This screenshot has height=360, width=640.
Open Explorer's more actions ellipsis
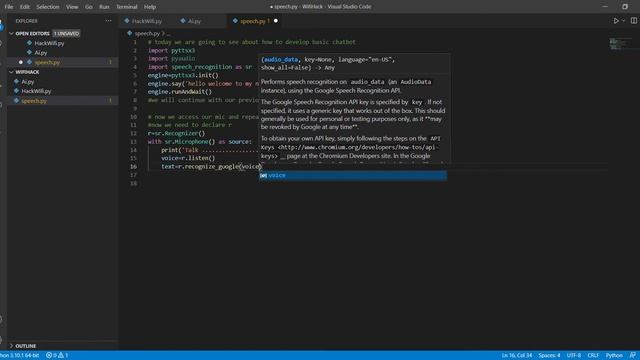click(x=108, y=21)
